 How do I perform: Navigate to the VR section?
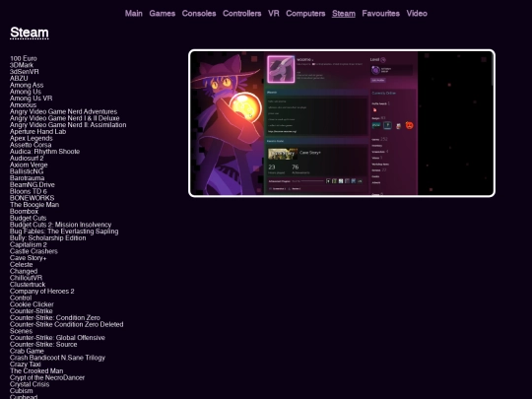pos(274,14)
